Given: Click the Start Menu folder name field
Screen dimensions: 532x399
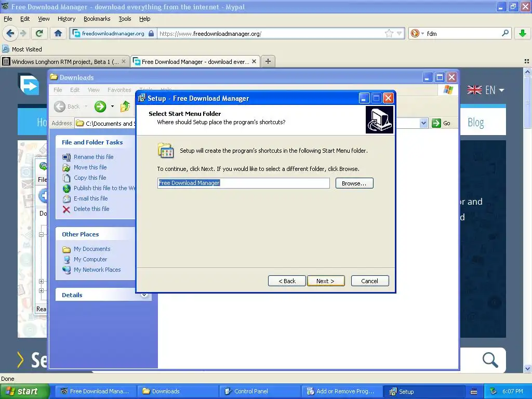Looking at the screenshot, I should point(243,183).
